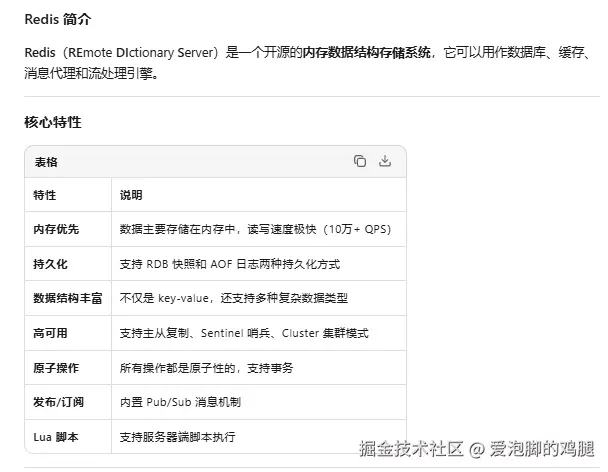Copy the table with the copy icon
608x472 pixels.
click(x=360, y=161)
